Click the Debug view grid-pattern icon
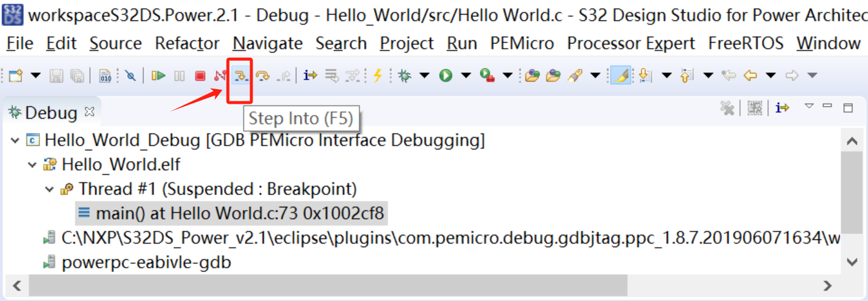The height and width of the screenshot is (301, 868). [755, 108]
